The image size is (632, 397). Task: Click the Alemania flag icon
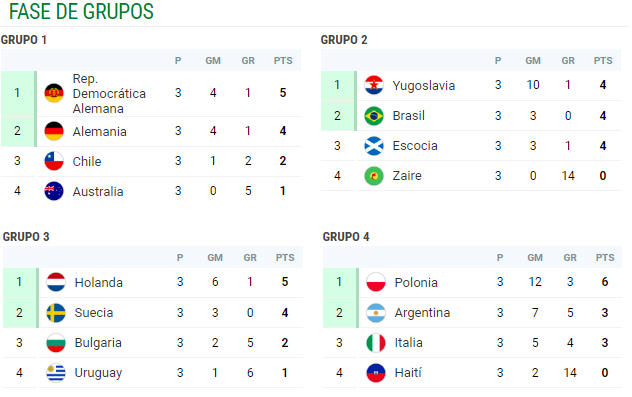coord(54,131)
